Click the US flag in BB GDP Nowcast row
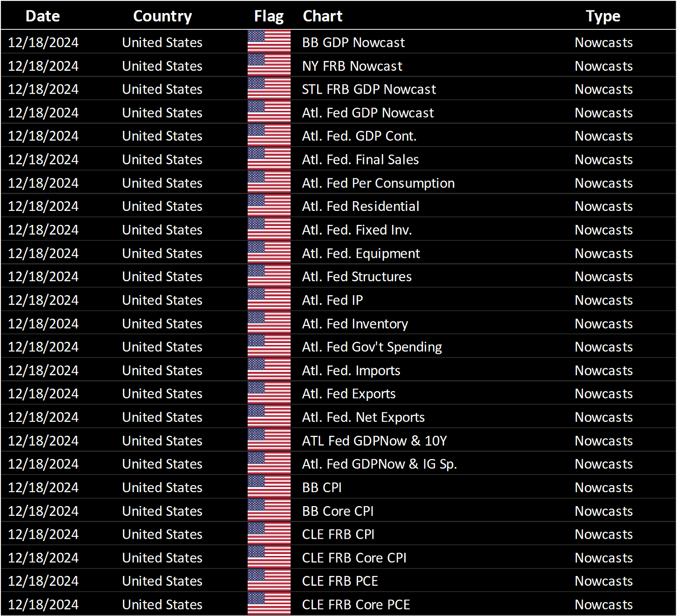Image resolution: width=678 pixels, height=616 pixels. pos(269,42)
